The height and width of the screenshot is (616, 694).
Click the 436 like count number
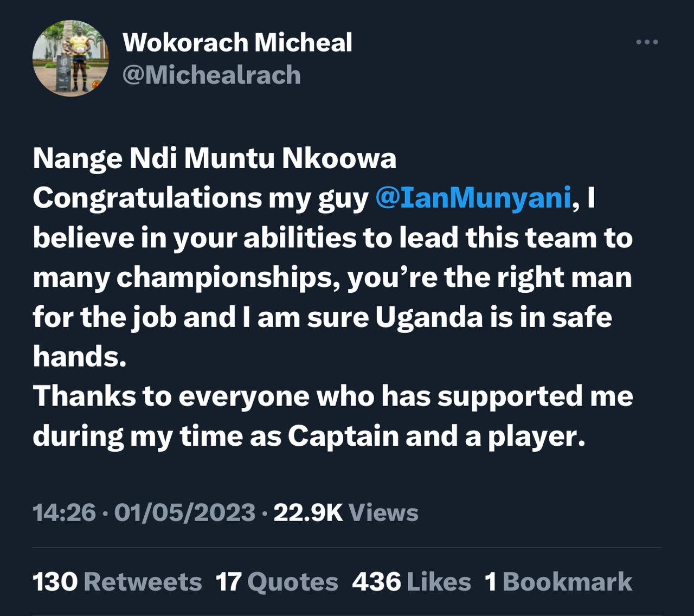pos(376,582)
